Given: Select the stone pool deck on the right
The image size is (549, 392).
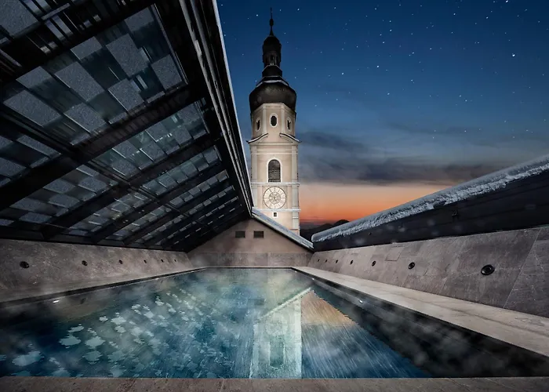Looking at the screenshot, I should [439, 306].
